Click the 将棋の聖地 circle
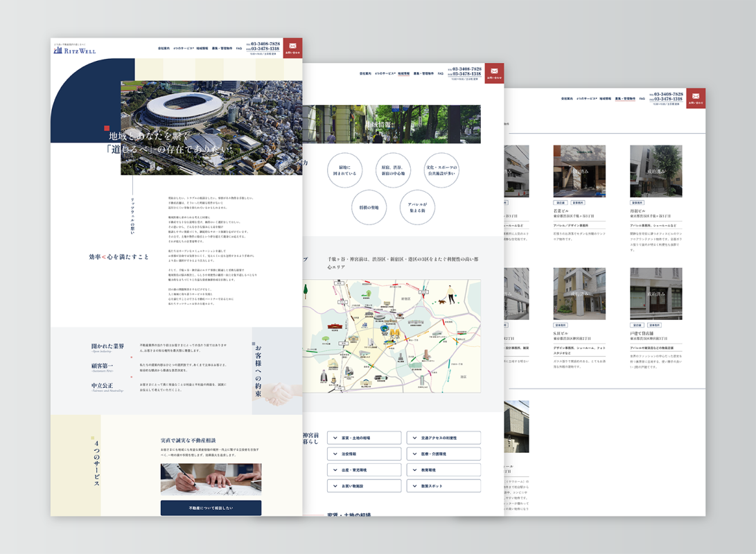 pyautogui.click(x=369, y=208)
